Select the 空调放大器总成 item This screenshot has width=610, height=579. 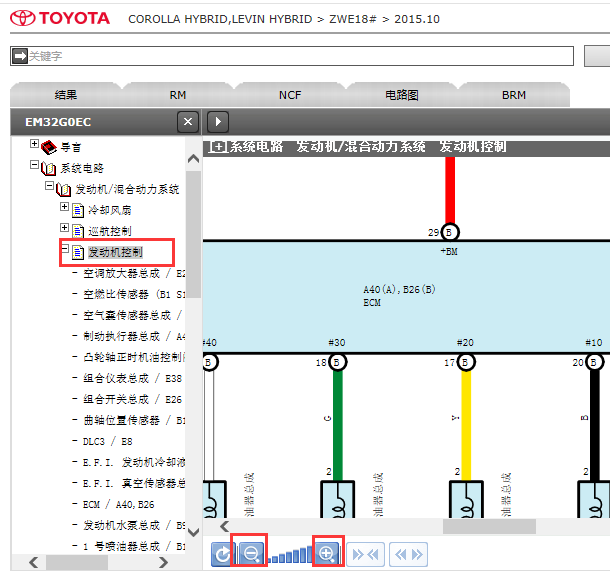[x=134, y=274]
